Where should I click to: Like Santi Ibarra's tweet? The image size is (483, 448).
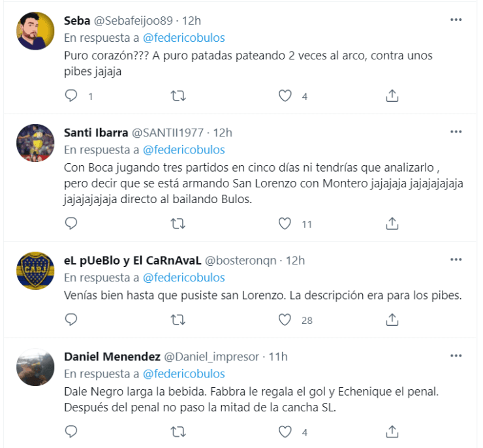tap(285, 224)
